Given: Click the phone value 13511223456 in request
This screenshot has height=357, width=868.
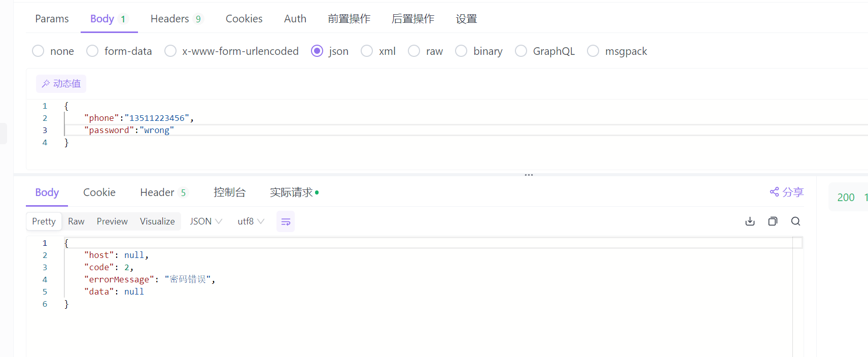Looking at the screenshot, I should (157, 118).
